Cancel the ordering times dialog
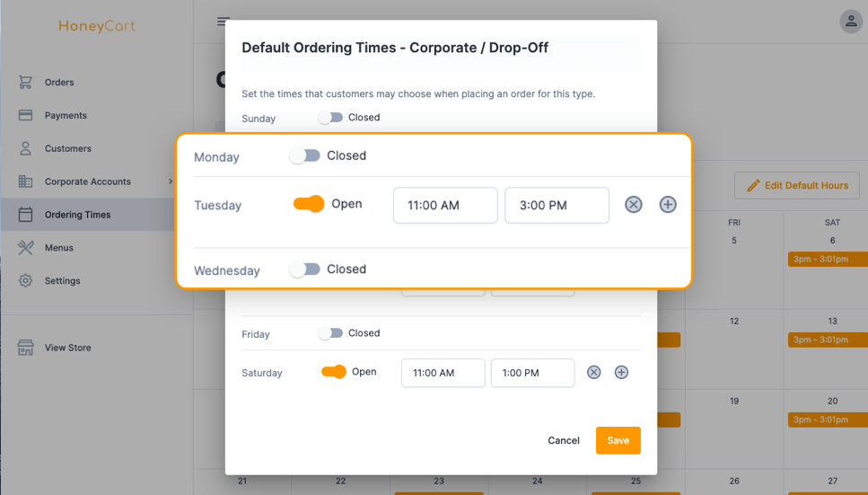The image size is (868, 495). [564, 441]
